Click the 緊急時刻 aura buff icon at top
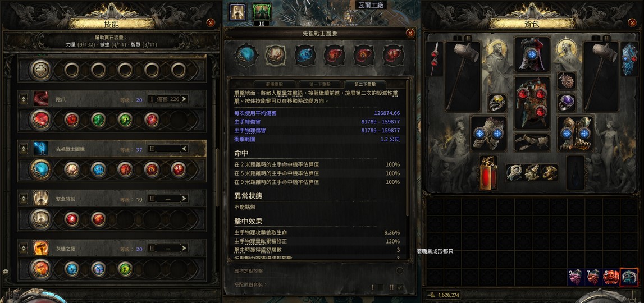Screen dimensions: 644x303 click(238, 12)
